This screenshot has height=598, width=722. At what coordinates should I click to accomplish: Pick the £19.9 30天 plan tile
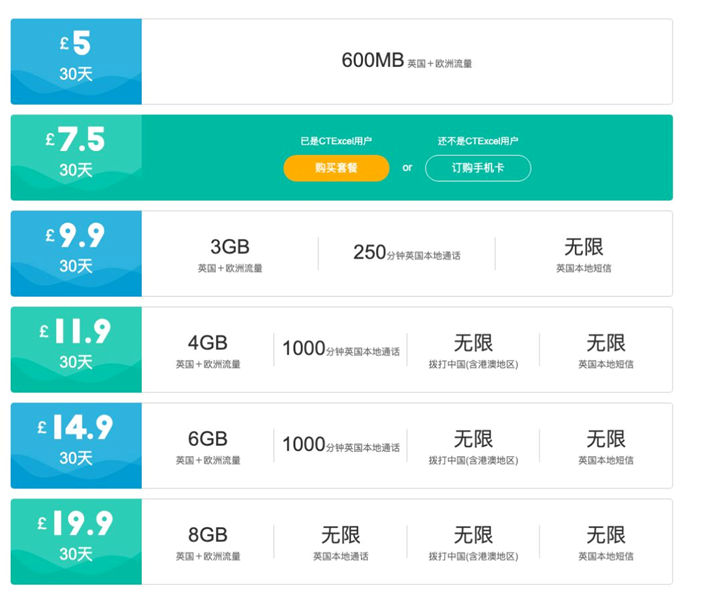tap(76, 541)
